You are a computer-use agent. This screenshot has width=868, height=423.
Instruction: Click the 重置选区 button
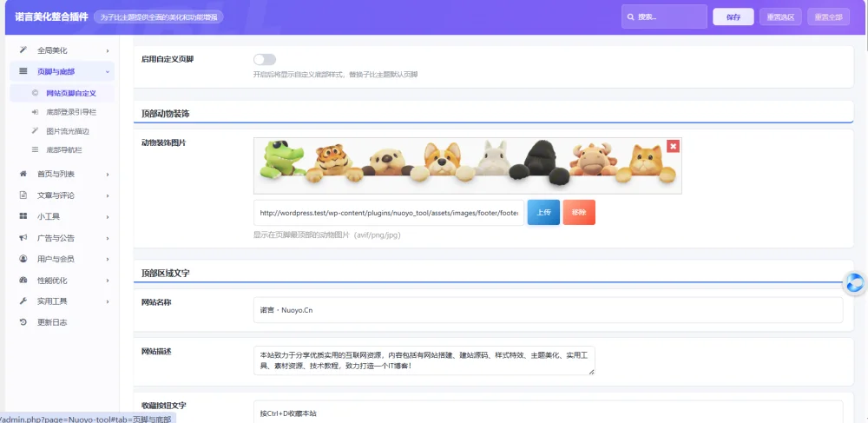coord(780,17)
